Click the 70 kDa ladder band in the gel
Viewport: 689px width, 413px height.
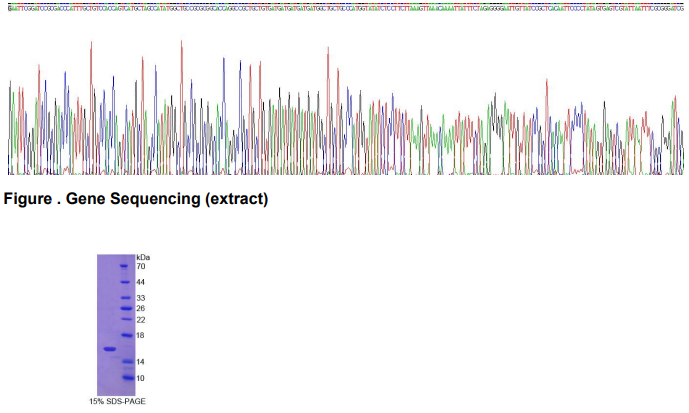point(125,267)
